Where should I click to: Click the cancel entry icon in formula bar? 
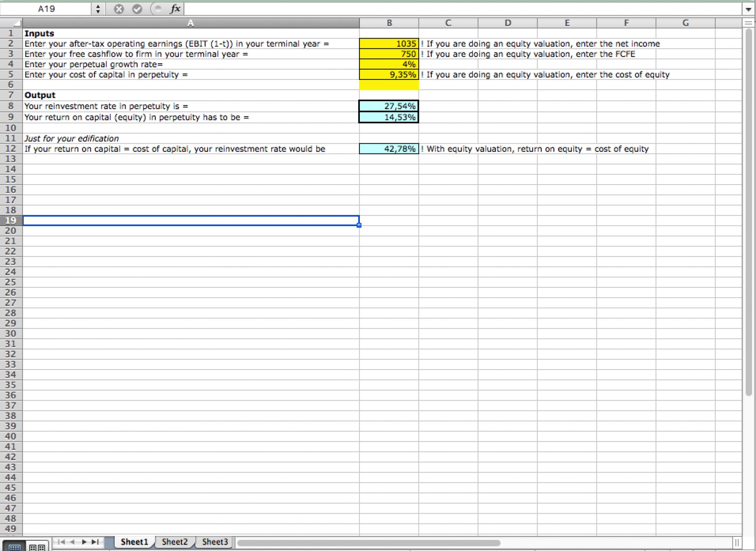[x=119, y=9]
